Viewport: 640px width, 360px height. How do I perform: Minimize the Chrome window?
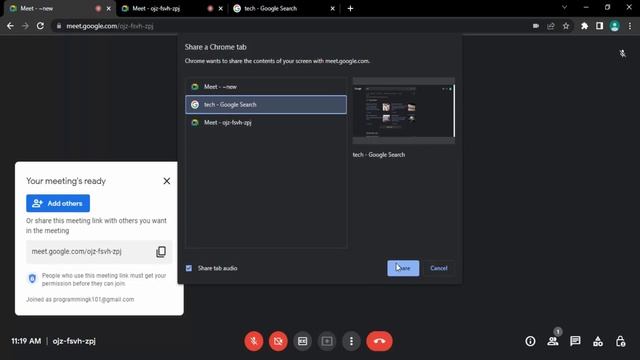click(586, 7)
